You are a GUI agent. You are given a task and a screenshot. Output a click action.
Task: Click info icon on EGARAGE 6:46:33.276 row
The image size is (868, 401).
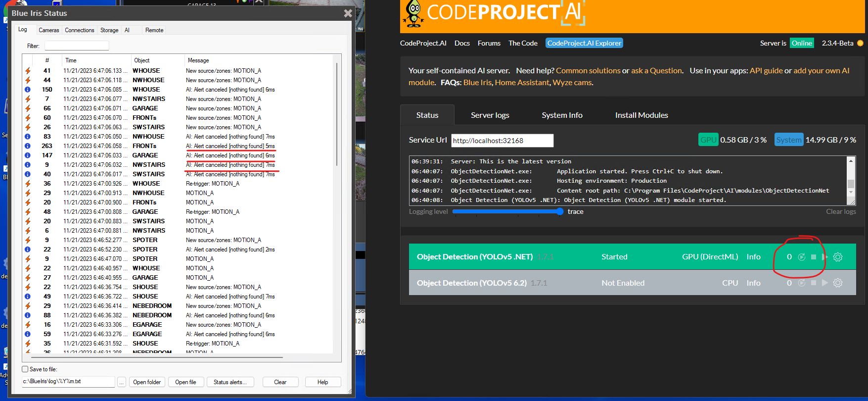click(28, 334)
